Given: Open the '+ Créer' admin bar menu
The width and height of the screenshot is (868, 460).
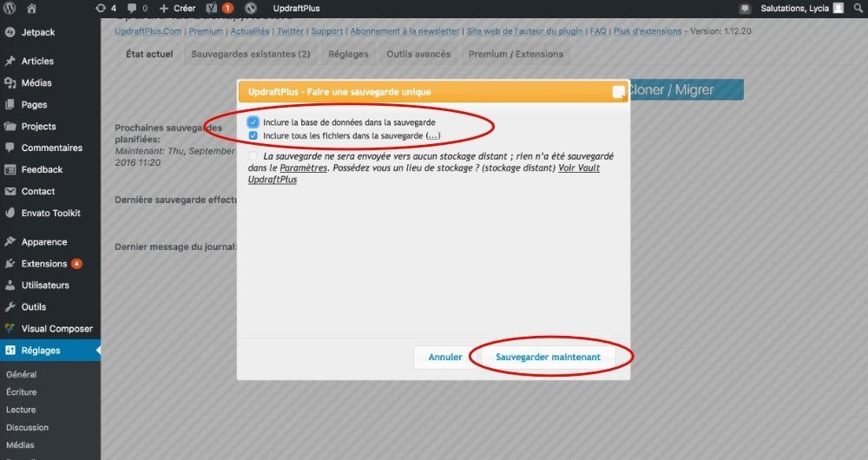Looking at the screenshot, I should tap(177, 8).
